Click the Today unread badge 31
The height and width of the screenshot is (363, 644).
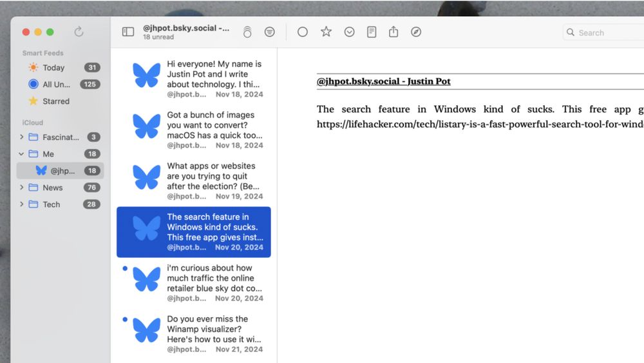click(x=92, y=68)
